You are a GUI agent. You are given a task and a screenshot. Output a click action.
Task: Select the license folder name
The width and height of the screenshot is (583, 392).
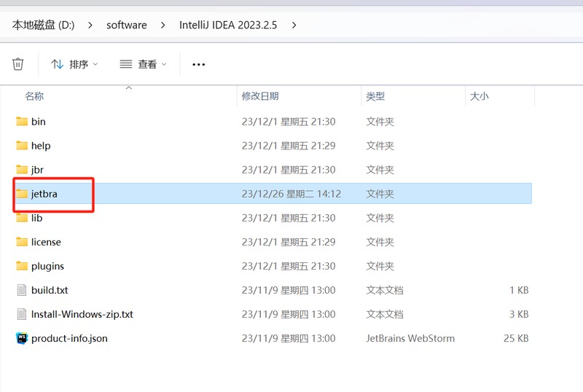pos(46,242)
